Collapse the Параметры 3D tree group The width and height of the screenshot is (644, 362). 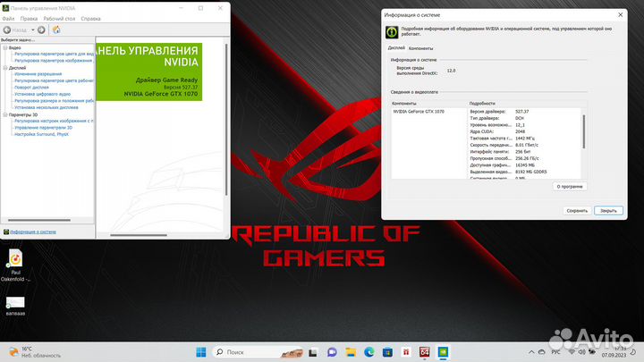click(5, 114)
